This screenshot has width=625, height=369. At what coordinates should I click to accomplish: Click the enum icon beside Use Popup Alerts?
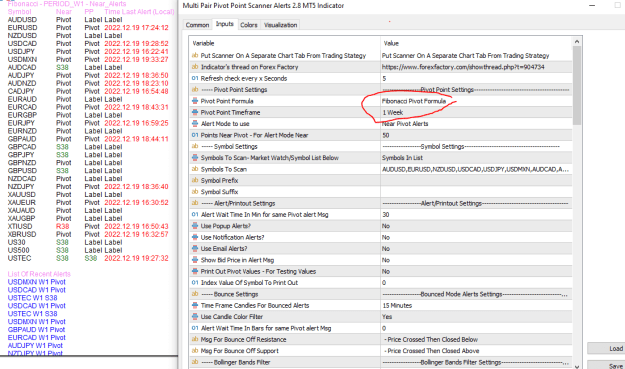195,226
